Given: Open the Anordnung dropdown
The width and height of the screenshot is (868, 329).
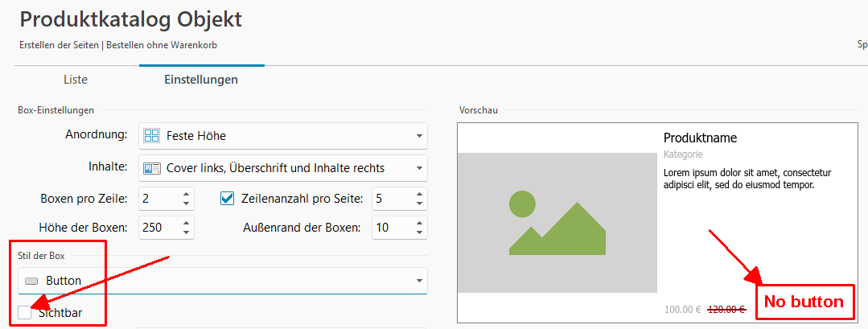Looking at the screenshot, I should click(x=419, y=136).
